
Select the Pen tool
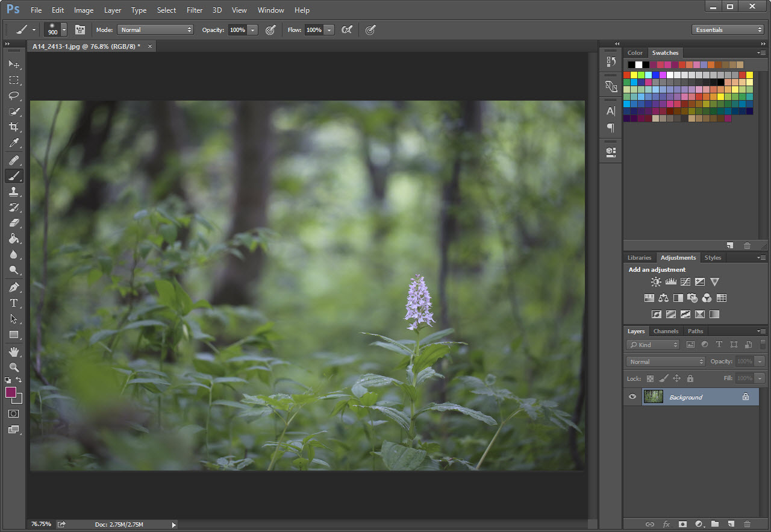coord(14,287)
